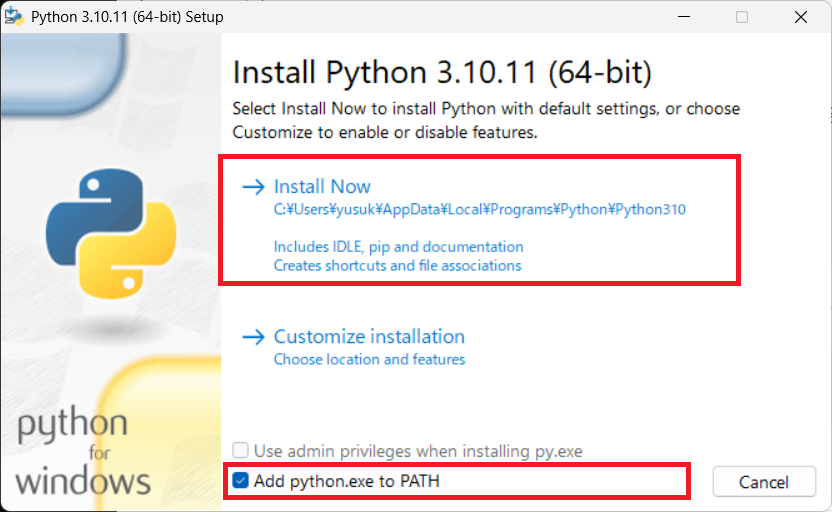Click "Includes IDLE, pip and documentation" line
Image resolution: width=832 pixels, height=512 pixels.
click(398, 246)
